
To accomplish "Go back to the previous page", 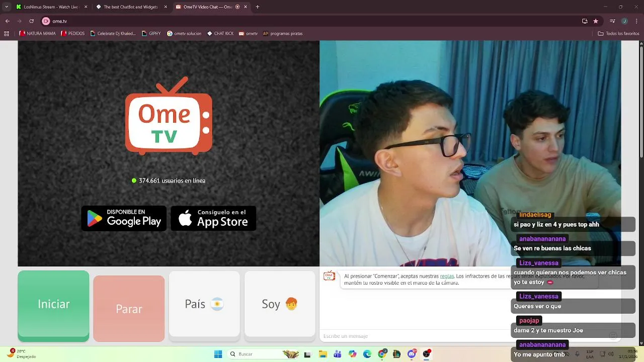I will [7, 21].
